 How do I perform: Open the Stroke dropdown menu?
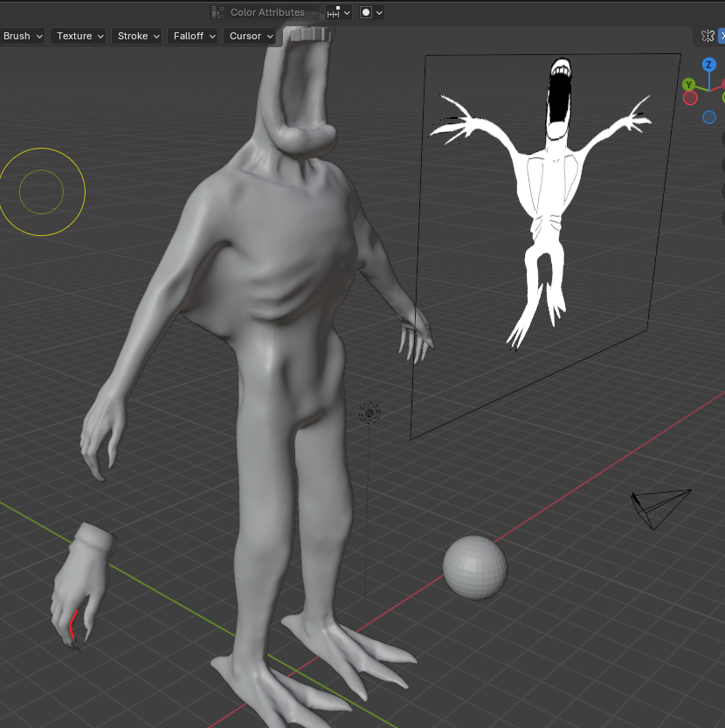138,36
